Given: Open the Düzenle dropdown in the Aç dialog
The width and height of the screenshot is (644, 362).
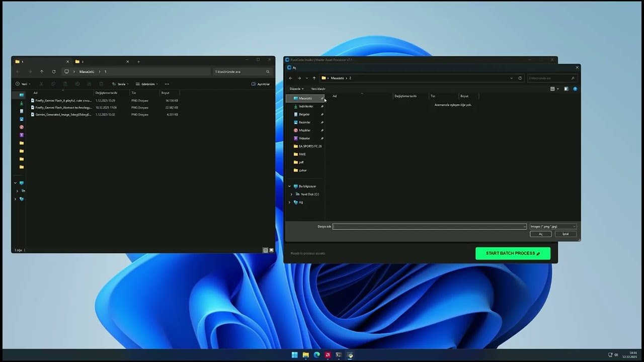Looking at the screenshot, I should pos(296,89).
